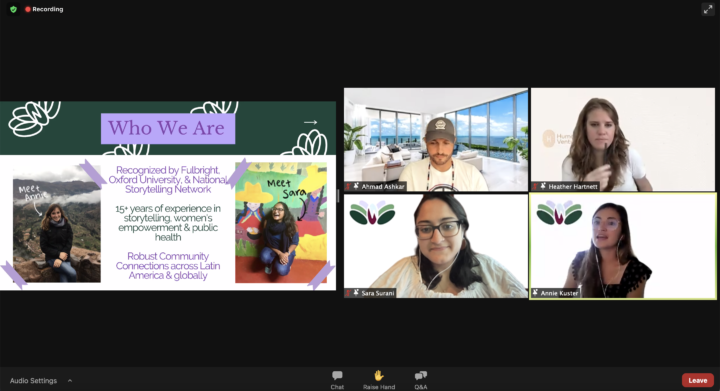
Task: Click the 'Meet Annie' photo on the slide
Action: tap(56, 223)
